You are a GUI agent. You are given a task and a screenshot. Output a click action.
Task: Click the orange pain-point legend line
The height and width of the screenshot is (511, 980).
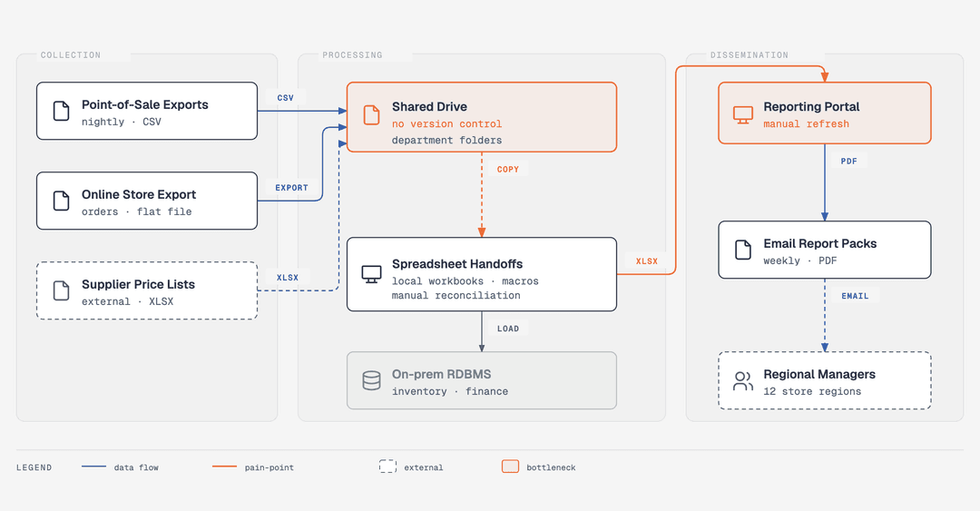(x=224, y=467)
